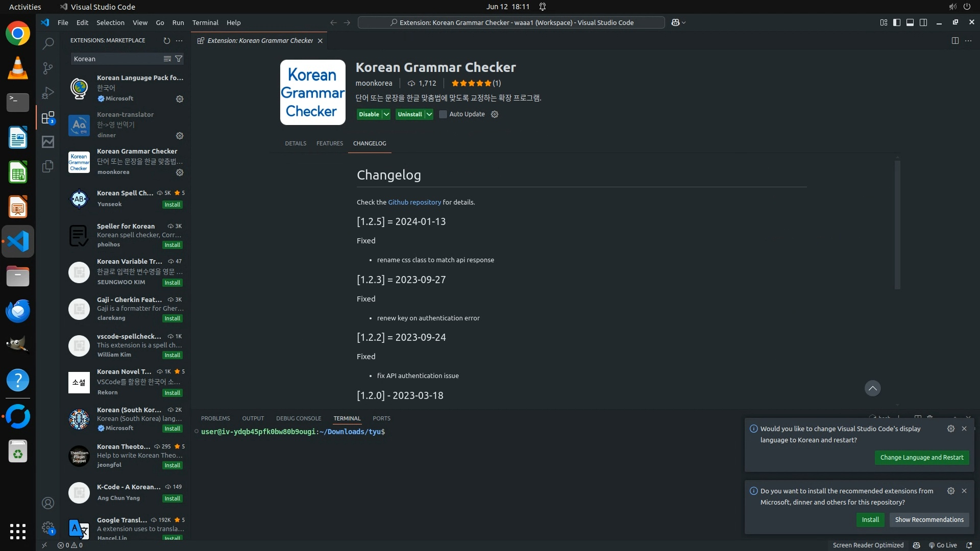Toggle the bottom panel layout icon

910,22
